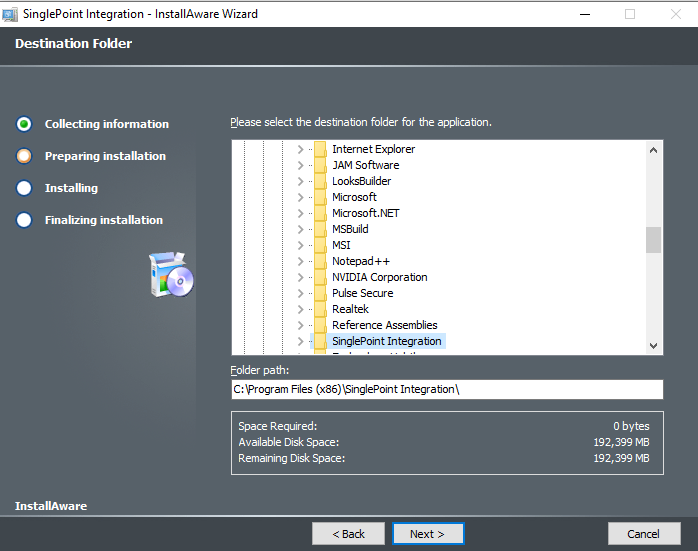Select the SinglePoint Integration folder icon
The width and height of the screenshot is (698, 551).
320,341
